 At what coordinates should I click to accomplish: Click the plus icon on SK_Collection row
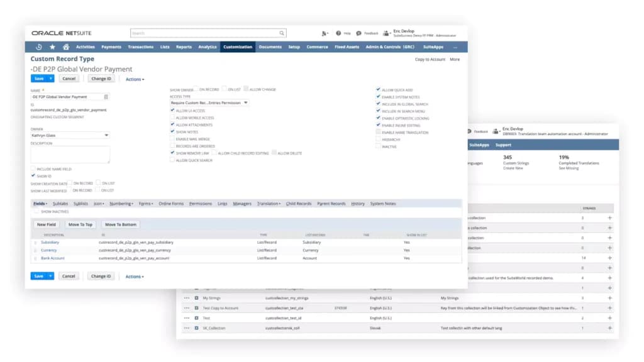610,328
